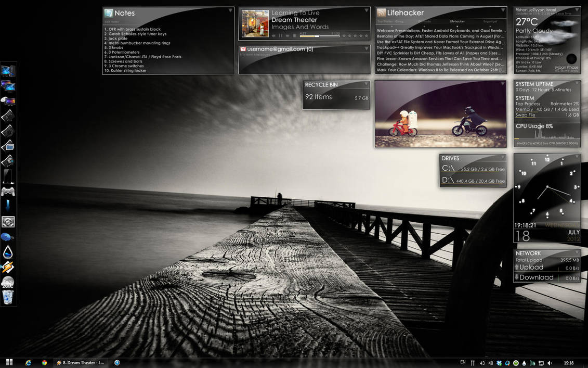Click the Gmail envelope icon

coord(243,49)
